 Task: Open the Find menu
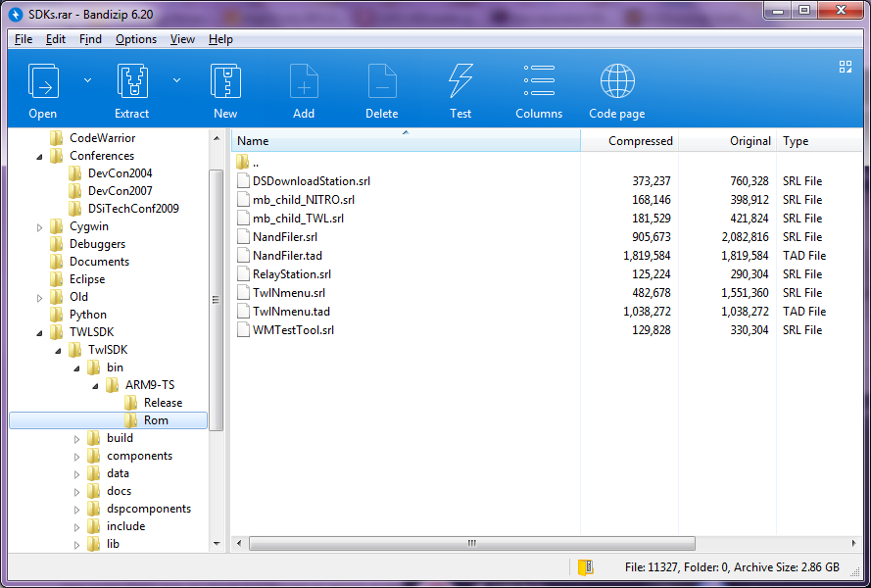(x=90, y=39)
